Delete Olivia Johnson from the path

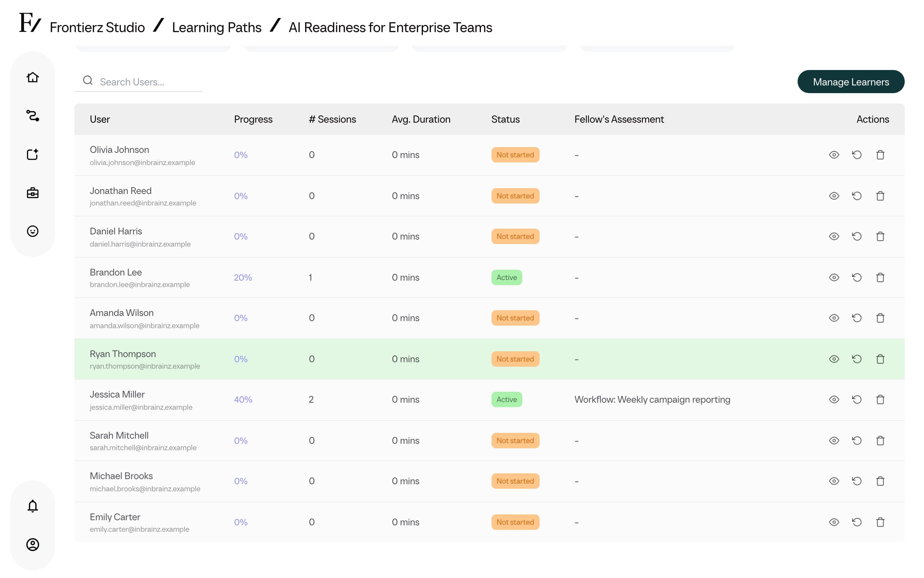[x=880, y=155]
